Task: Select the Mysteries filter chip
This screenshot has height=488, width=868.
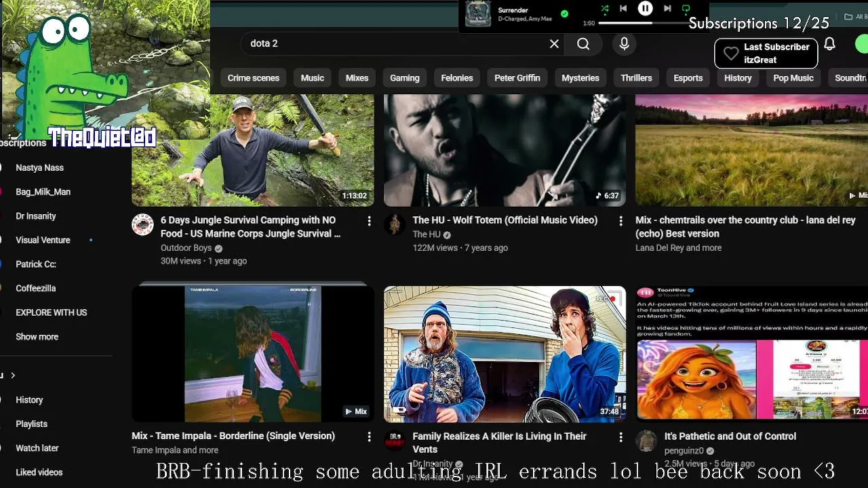Action: point(580,78)
